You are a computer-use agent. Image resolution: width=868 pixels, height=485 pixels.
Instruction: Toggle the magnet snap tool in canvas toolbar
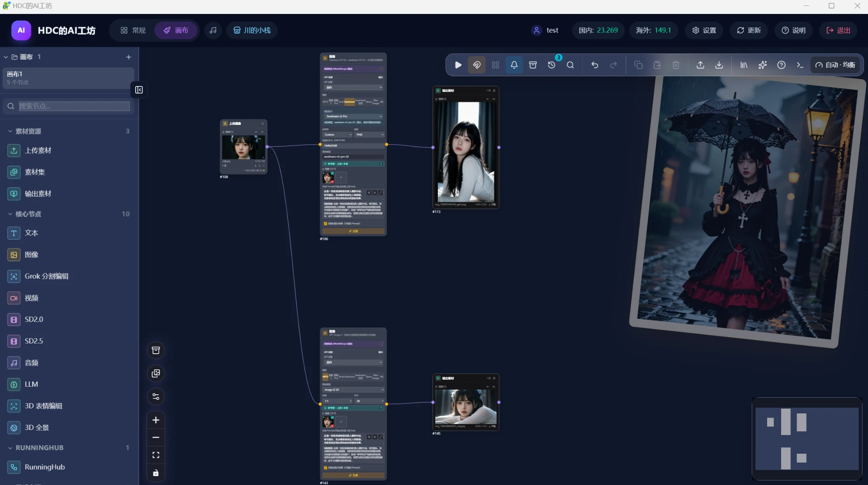[477, 65]
